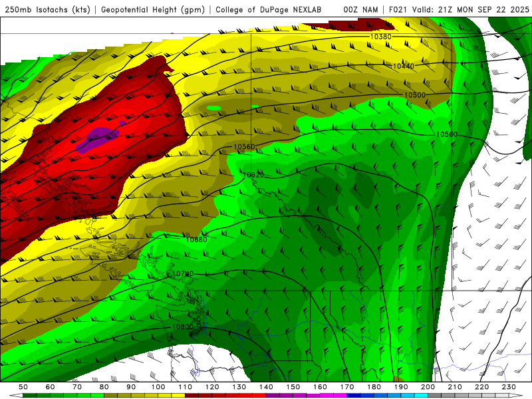Click the 'Geopotential Height (gpm)' header text
The height and width of the screenshot is (399, 532).
pos(153,9)
